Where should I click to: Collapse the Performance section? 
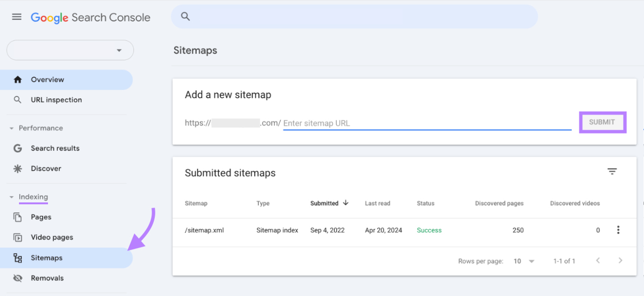11,128
